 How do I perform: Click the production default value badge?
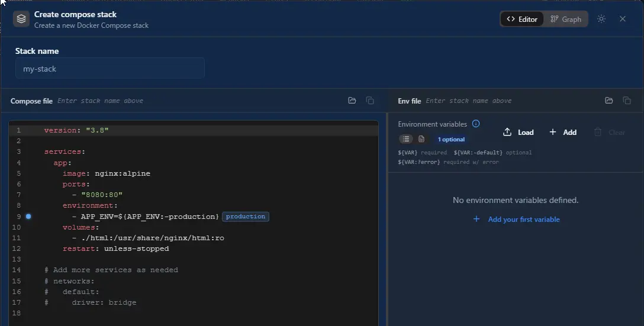(246, 217)
